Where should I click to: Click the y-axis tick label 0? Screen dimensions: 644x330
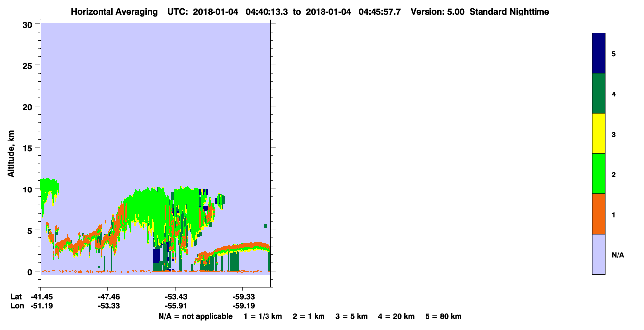click(x=31, y=272)
